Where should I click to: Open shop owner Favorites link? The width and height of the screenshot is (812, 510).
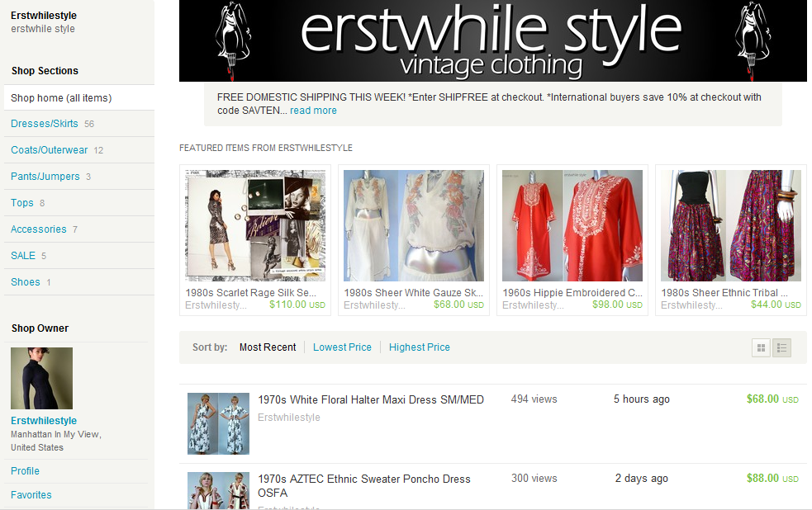(x=31, y=495)
